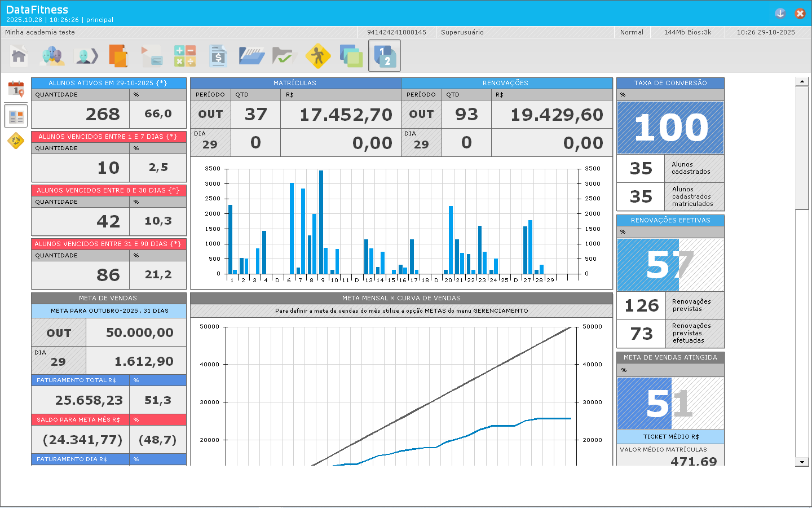Click the folder with green checkmark icon
812x508 pixels.
[285, 56]
